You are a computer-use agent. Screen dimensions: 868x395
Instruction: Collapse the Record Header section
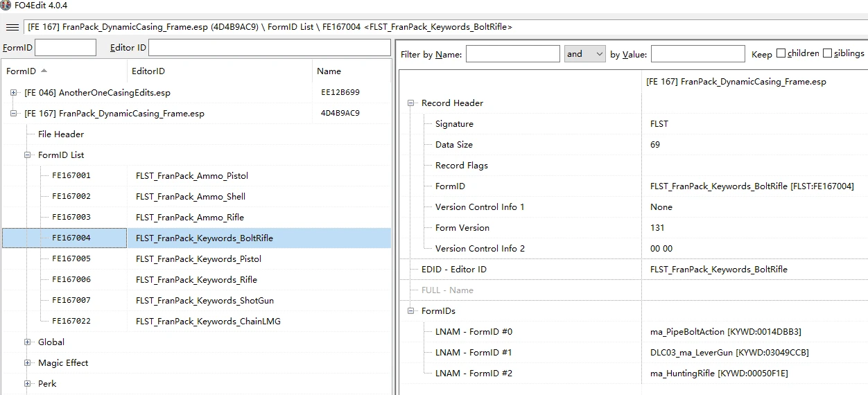tap(411, 103)
